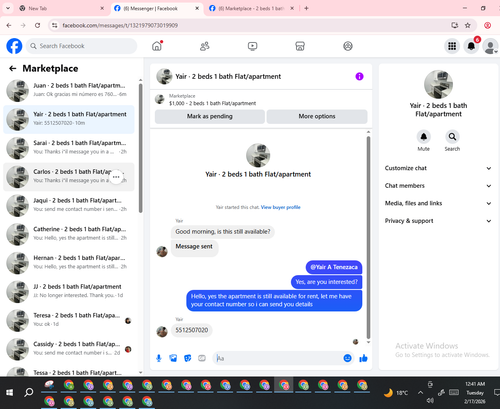
Task: Open Teresa conversation in list
Action: tap(69, 320)
